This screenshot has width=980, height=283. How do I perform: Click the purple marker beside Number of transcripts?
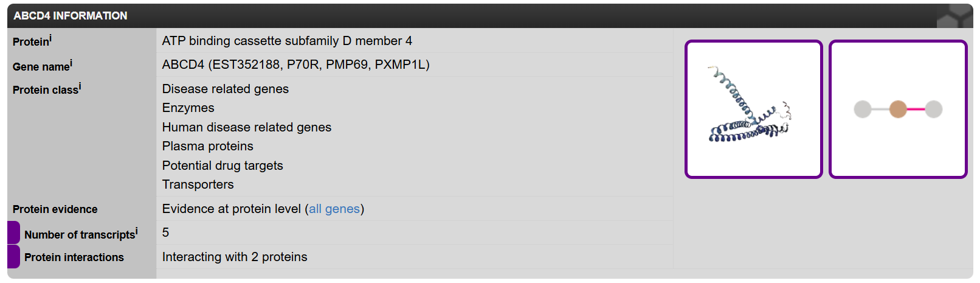[13, 232]
